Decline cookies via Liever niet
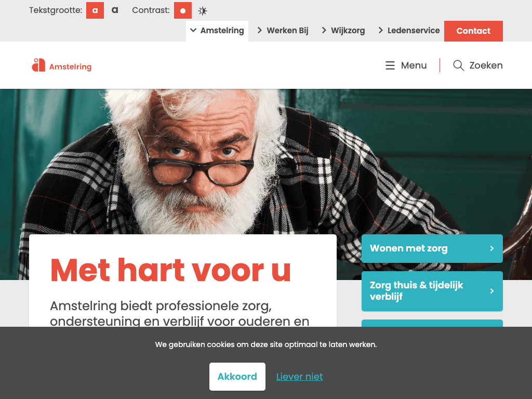The height and width of the screenshot is (399, 532). [299, 377]
